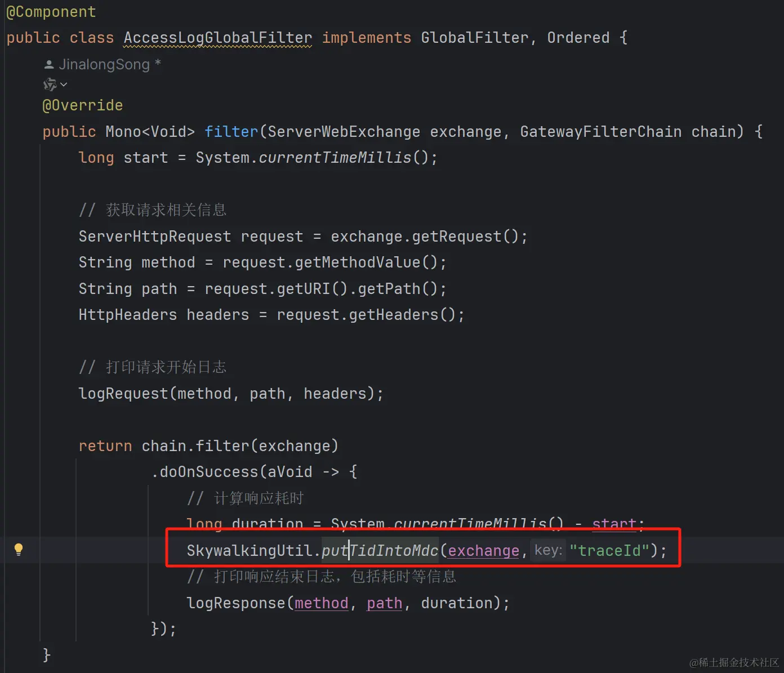Screen dimensions: 784x673
Task: Click the 稀土掘金技术社区 watermark text
Action: click(732, 662)
